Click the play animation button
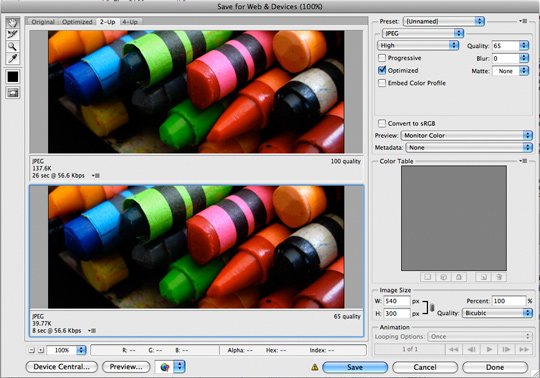Viewport: 540px width, 378px height. (x=489, y=349)
